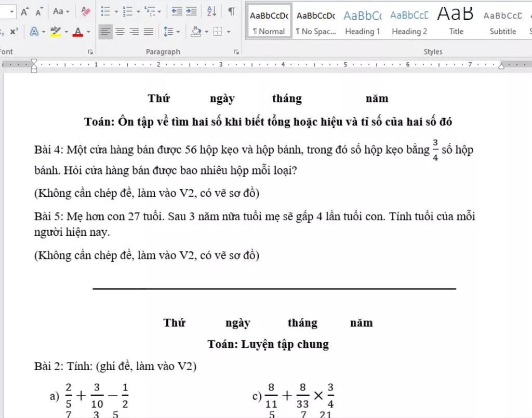Screen dimensions: 532x418
Task: Open the font color dropdown arrow
Action: pyautogui.click(x=88, y=32)
